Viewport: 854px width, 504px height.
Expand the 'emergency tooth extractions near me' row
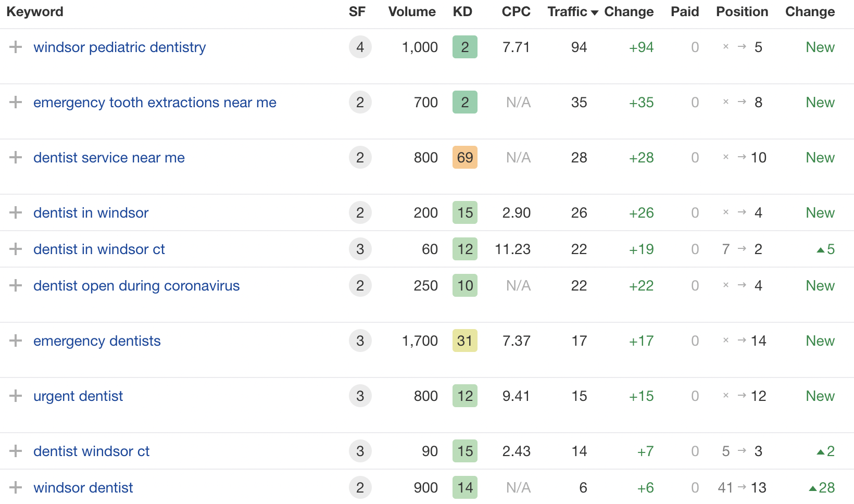click(16, 102)
